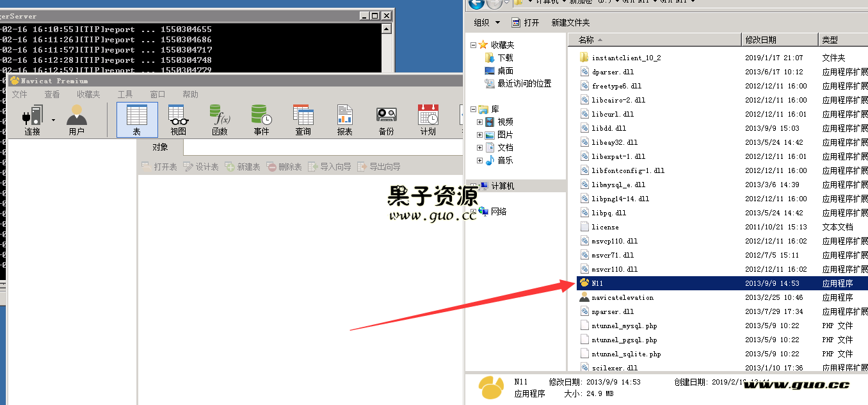The image size is (868, 405).
Task: Switch to the Objects (对象) tab
Action: [x=161, y=147]
